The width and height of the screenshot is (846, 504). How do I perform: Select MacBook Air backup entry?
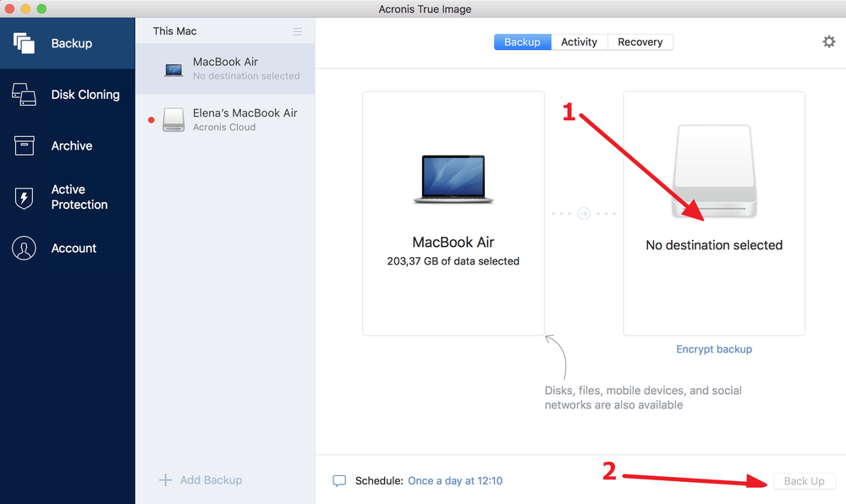pyautogui.click(x=225, y=68)
